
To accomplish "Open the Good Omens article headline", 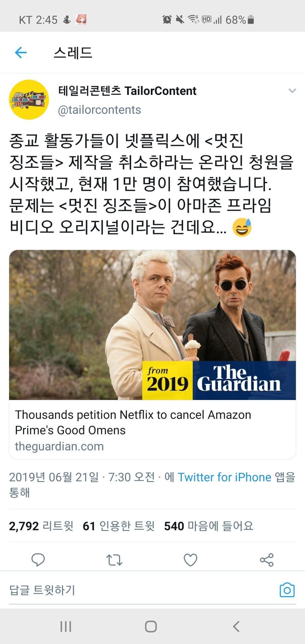I will [x=133, y=422].
